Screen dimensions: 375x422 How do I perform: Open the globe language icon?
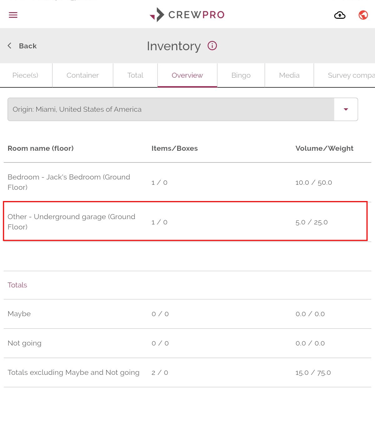tap(363, 15)
